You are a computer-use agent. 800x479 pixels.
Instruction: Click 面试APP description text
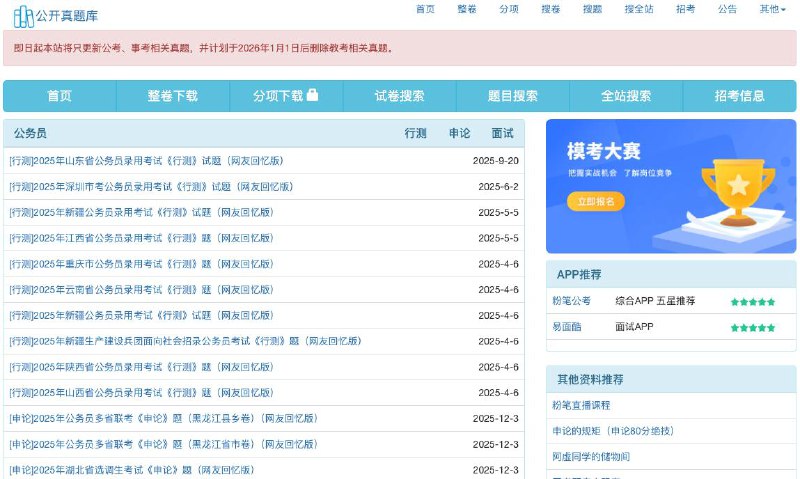click(634, 327)
